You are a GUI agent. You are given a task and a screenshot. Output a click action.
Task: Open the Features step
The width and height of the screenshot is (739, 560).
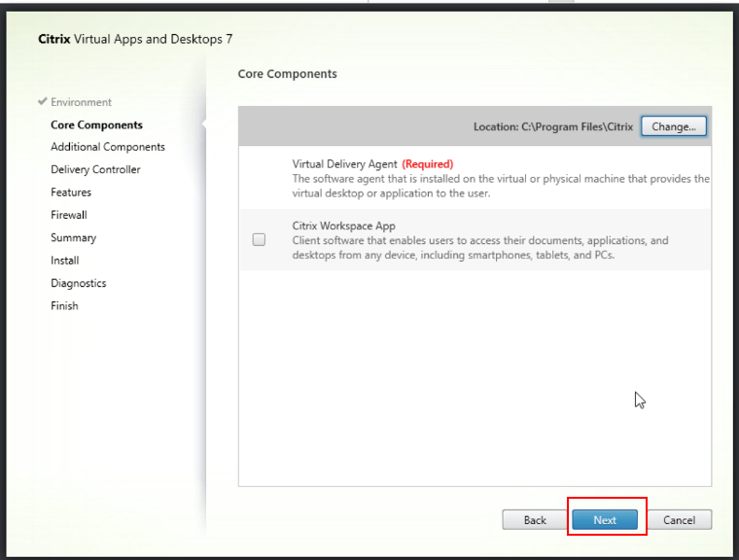point(71,192)
